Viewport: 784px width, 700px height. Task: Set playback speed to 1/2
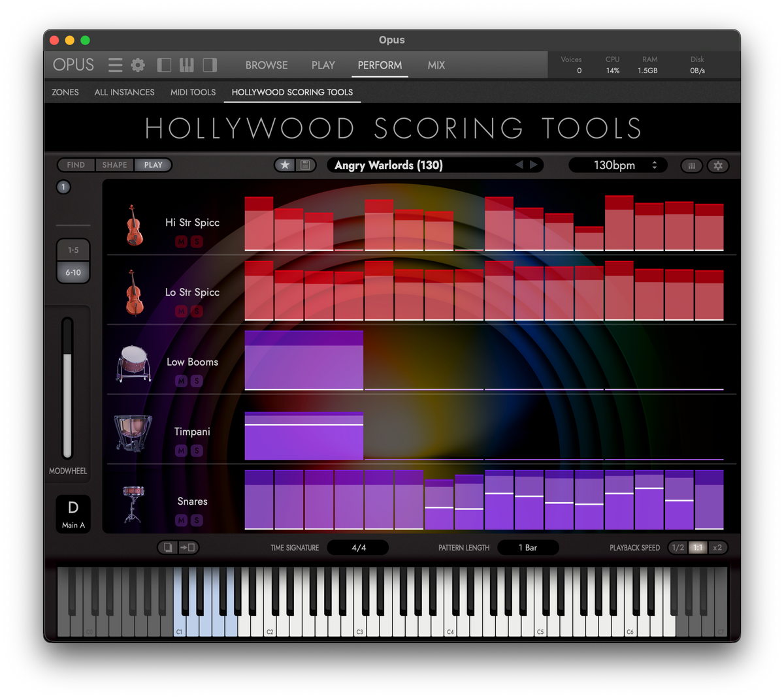point(678,548)
